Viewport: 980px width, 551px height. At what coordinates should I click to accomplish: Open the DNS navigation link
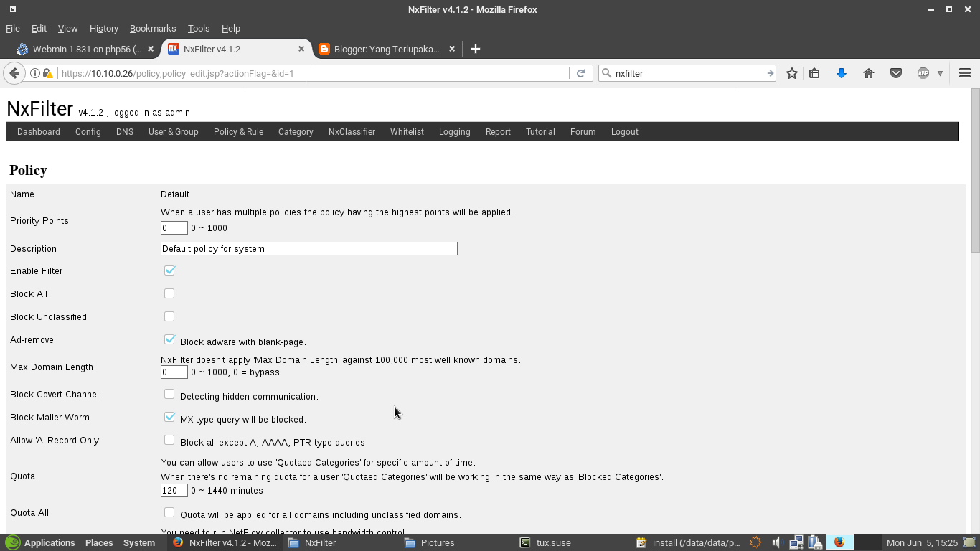click(x=125, y=132)
